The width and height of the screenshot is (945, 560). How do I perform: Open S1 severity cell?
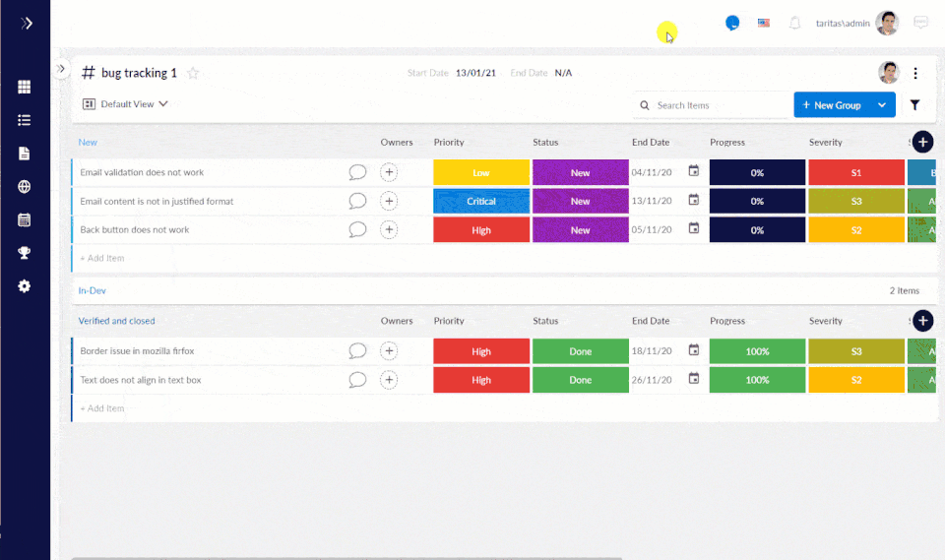tap(856, 172)
